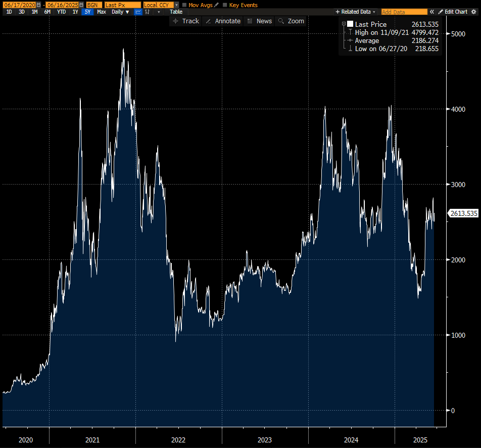Select the 1Y time range tab

tap(75, 12)
